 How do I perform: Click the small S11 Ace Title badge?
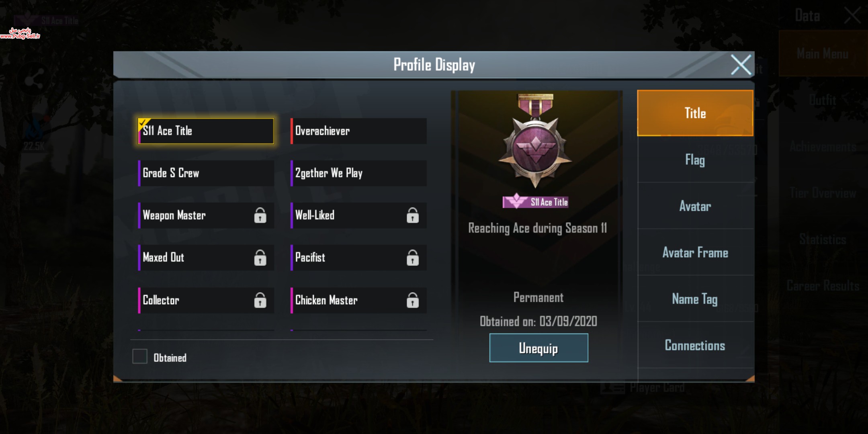coord(536,201)
